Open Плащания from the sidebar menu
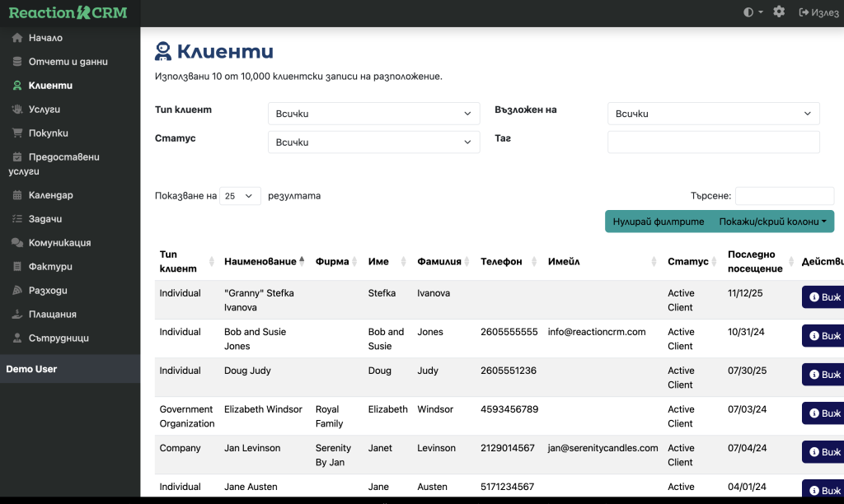Screen dimensions: 844x504 (x=52, y=314)
